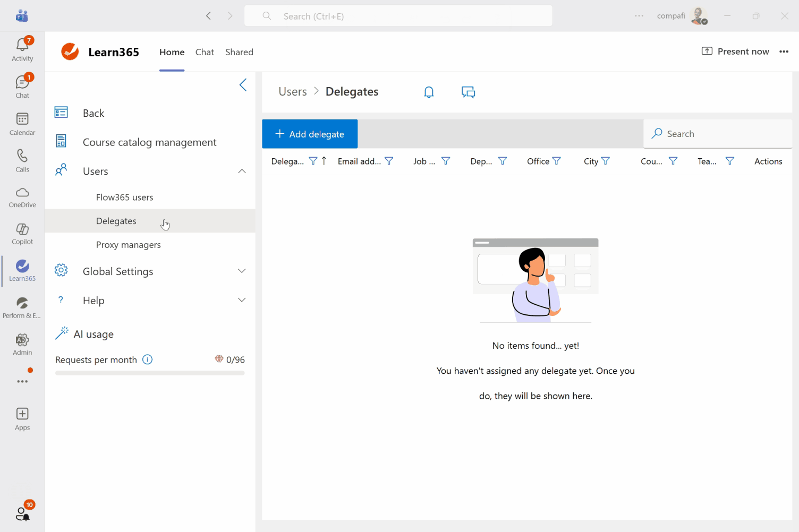Image resolution: width=799 pixels, height=532 pixels.
Task: Open the Activity feed in Teams
Action: (x=22, y=49)
